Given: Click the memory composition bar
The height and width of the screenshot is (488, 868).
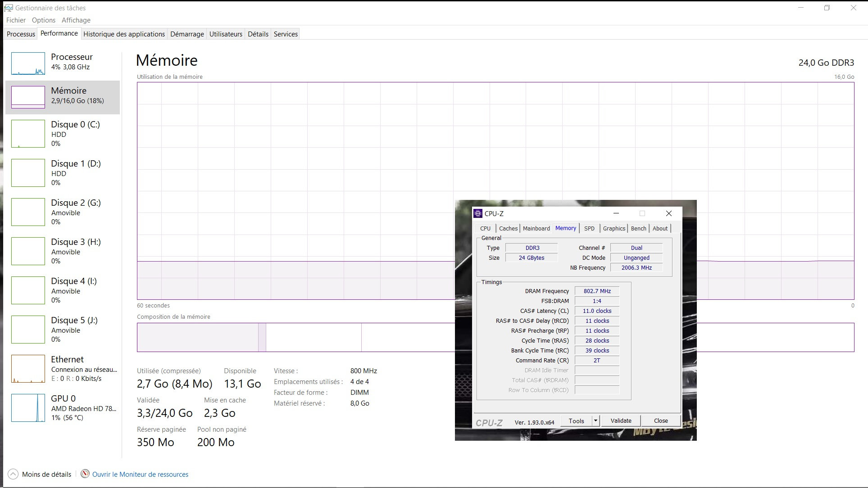Looking at the screenshot, I should (293, 337).
